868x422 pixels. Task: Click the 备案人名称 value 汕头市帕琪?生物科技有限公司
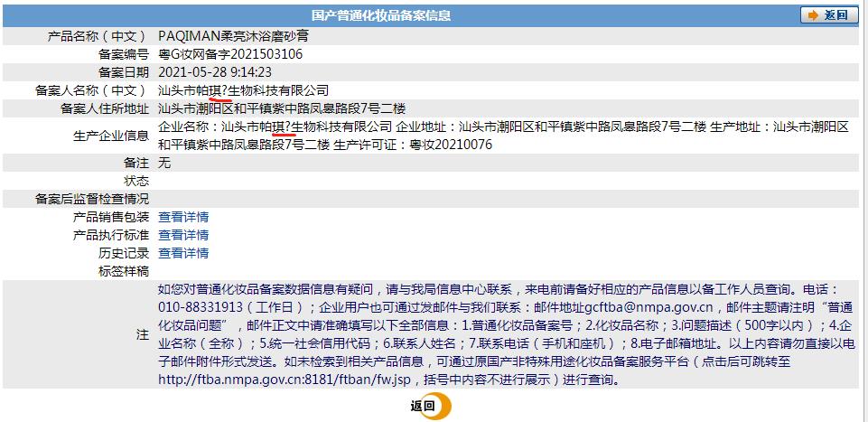[x=244, y=90]
